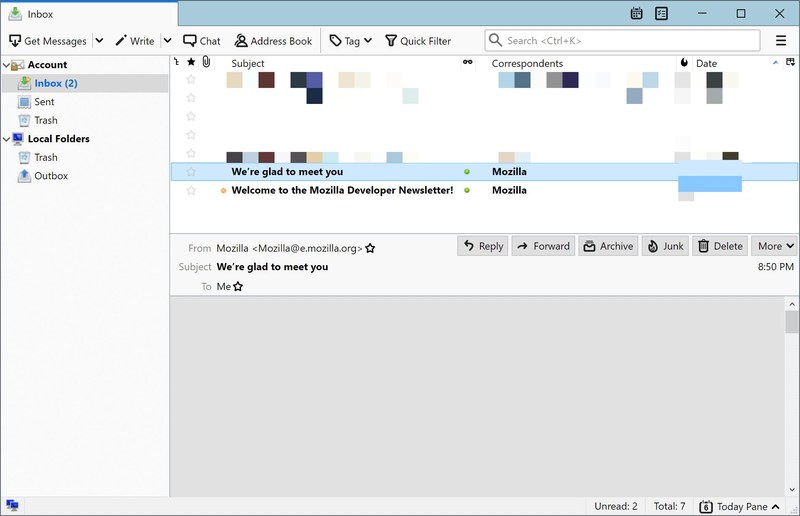Image resolution: width=800 pixels, height=516 pixels.
Task: Star the 'We're glad to meet you' message
Action: coord(191,172)
